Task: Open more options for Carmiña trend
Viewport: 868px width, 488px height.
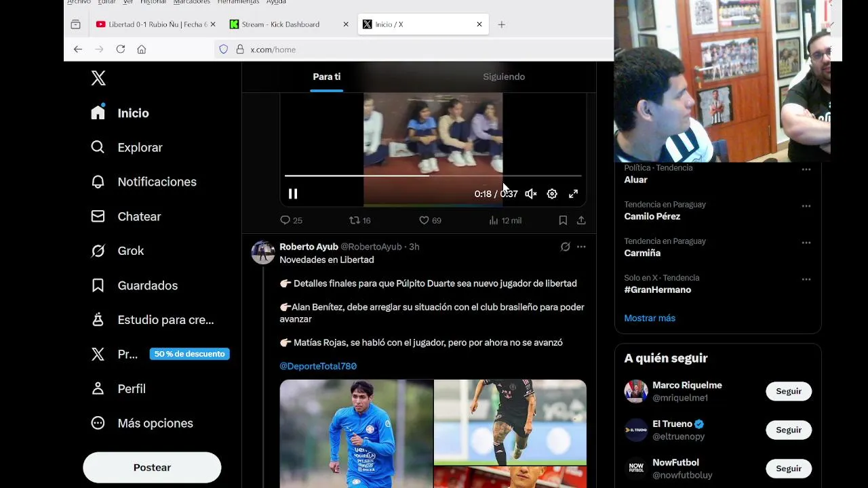Action: coord(806,243)
